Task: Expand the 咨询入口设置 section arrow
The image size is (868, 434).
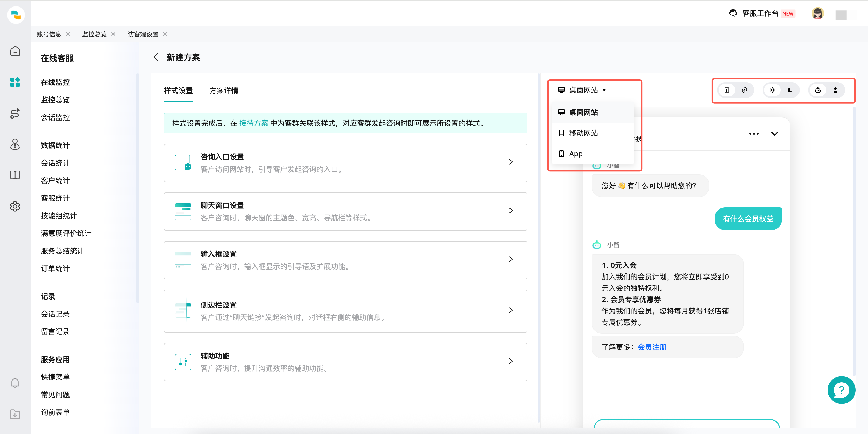Action: (x=511, y=162)
